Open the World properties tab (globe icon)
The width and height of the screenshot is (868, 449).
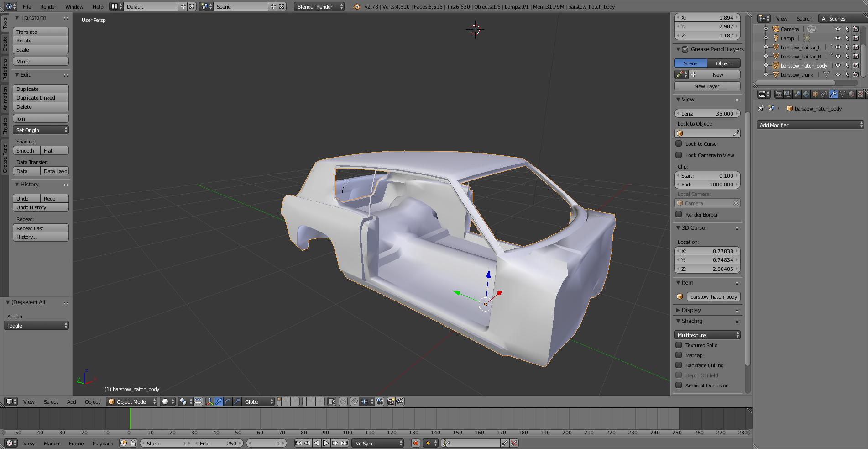click(806, 94)
